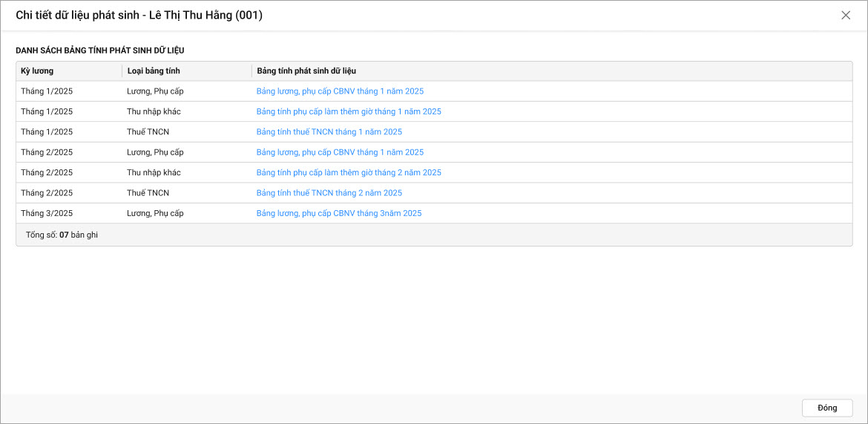This screenshot has height=424, width=868.
Task: Select the Thuế TNCN cell for Tháng 2/2025
Action: coord(148,192)
